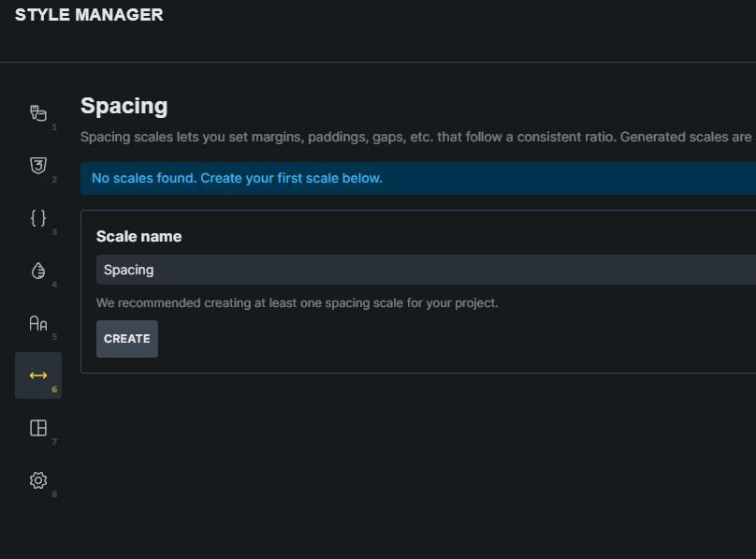Open the settings gear icon
This screenshot has height=559, width=756.
coord(38,480)
